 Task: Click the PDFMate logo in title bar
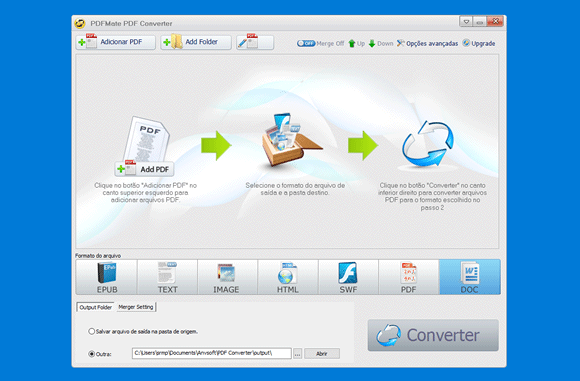click(x=80, y=23)
